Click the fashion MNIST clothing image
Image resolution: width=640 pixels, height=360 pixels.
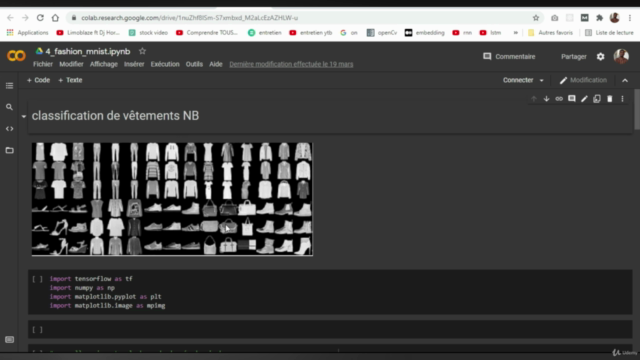172,199
